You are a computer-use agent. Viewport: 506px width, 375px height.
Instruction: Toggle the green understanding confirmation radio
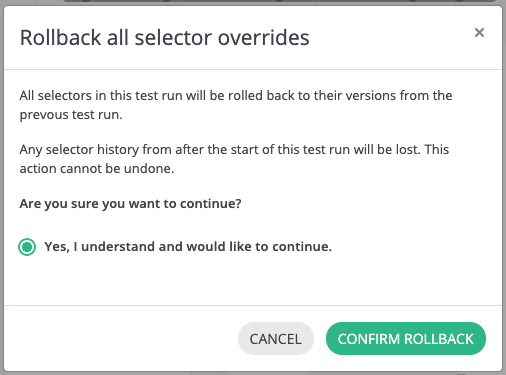tap(27, 247)
